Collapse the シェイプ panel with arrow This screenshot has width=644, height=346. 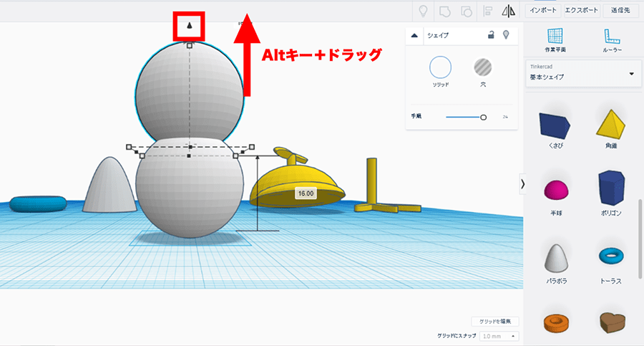point(414,34)
